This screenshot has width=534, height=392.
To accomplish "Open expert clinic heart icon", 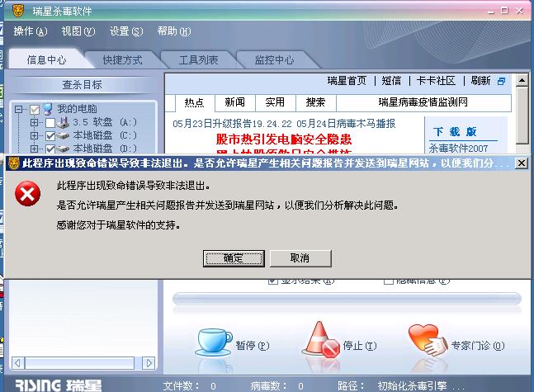I will 428,340.
